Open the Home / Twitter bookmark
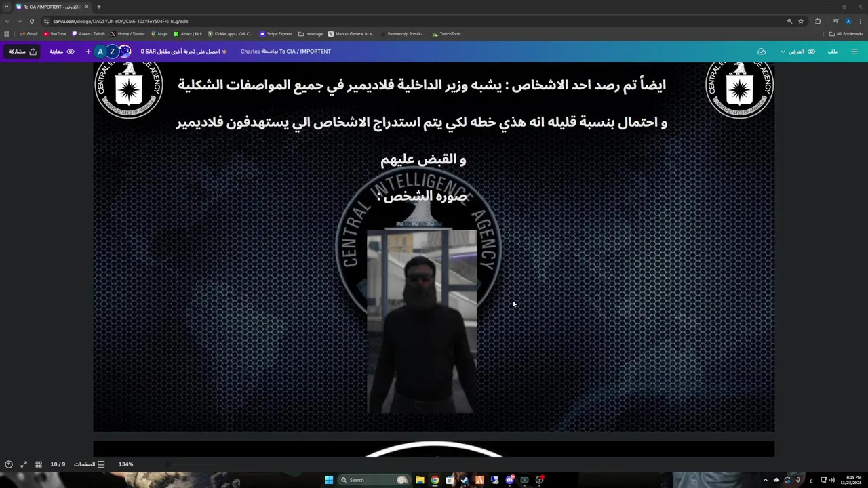 tap(127, 34)
